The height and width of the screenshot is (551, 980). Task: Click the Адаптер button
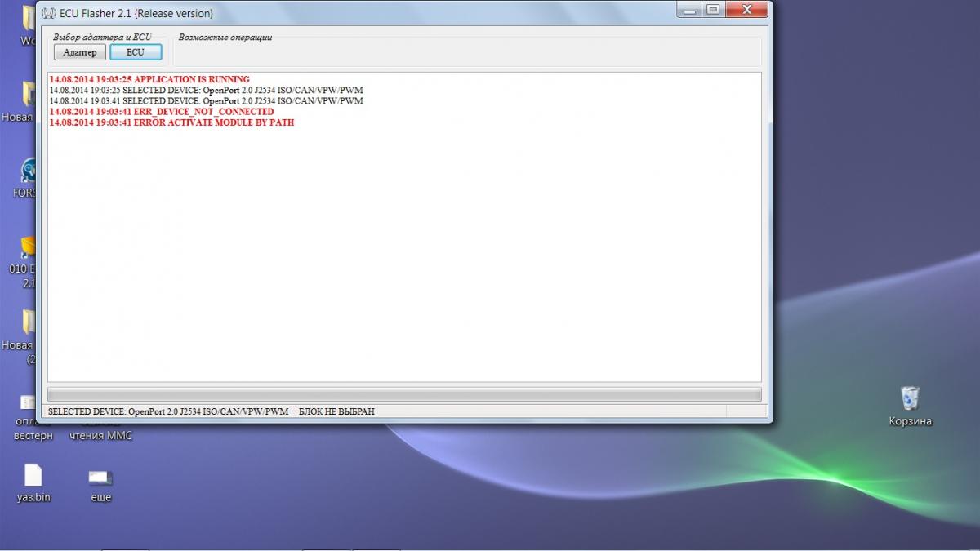[x=80, y=52]
